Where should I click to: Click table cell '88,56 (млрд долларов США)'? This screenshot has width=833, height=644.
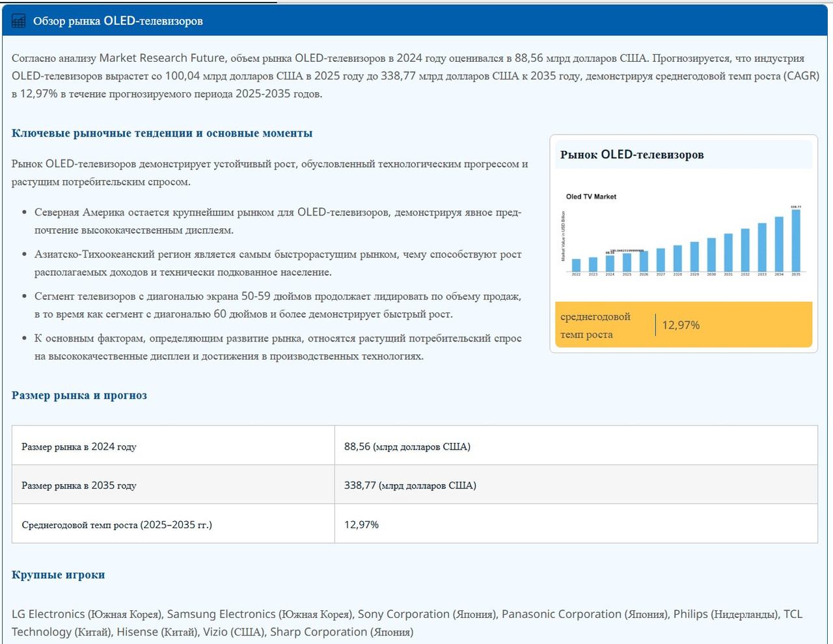(576, 446)
